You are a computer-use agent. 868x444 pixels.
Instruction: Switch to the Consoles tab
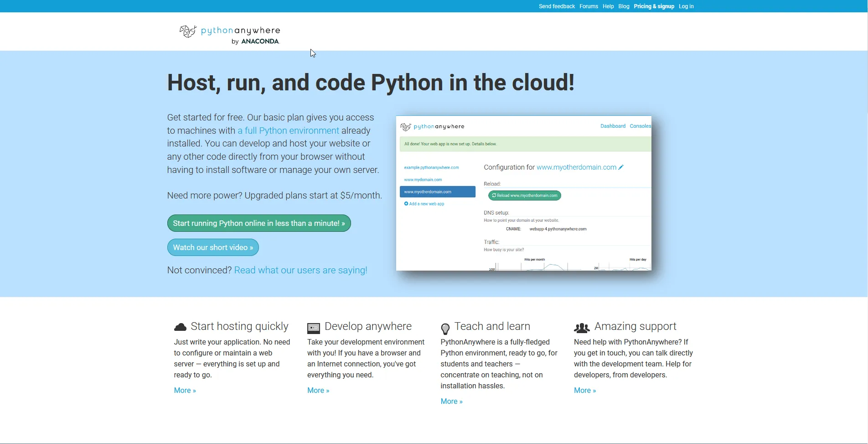[x=640, y=126]
